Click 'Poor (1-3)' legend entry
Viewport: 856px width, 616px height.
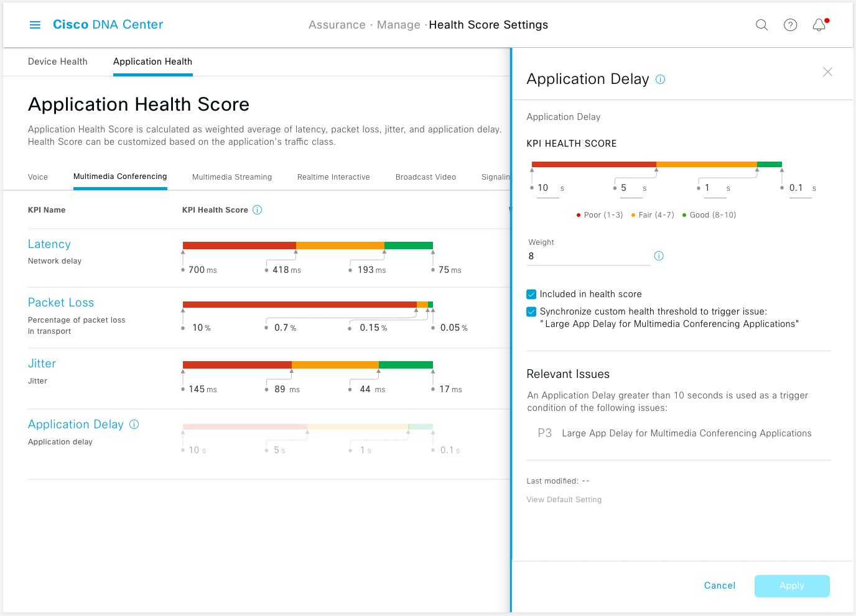[x=600, y=215]
